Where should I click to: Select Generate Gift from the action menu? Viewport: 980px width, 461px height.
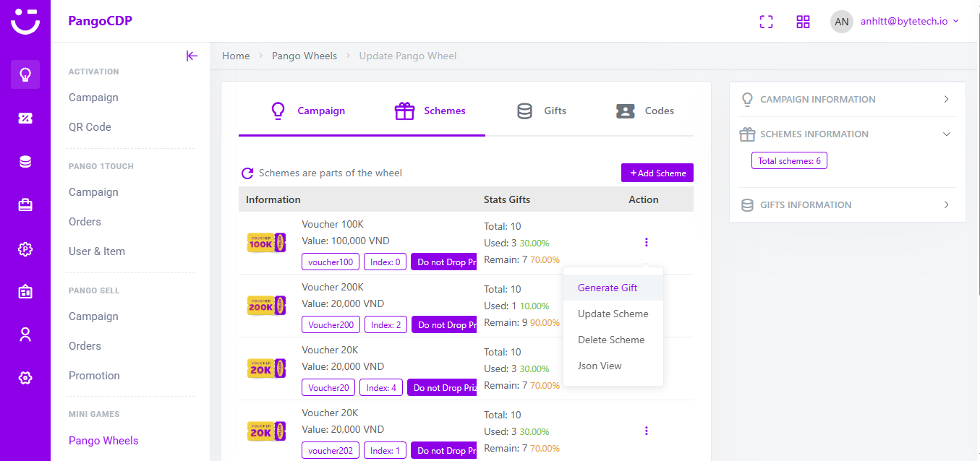pos(613,288)
